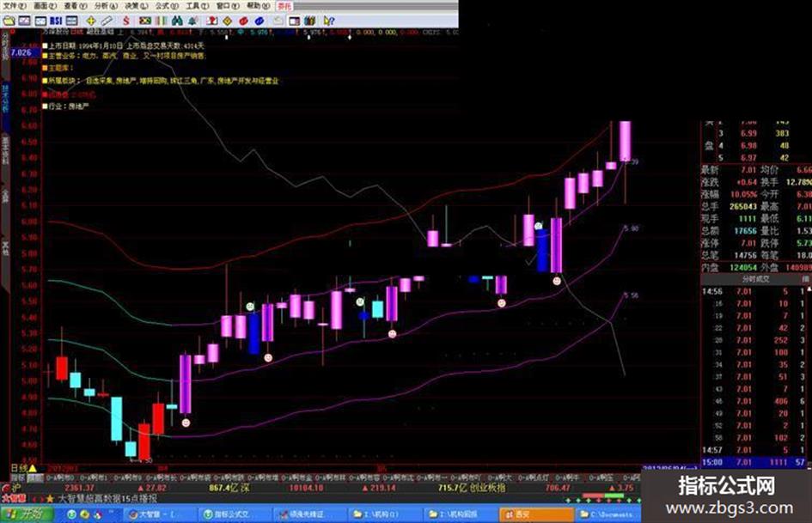This screenshot has width=812, height=523.
Task: Click the third toolbar window icon left of RSI
Action: coord(40,21)
